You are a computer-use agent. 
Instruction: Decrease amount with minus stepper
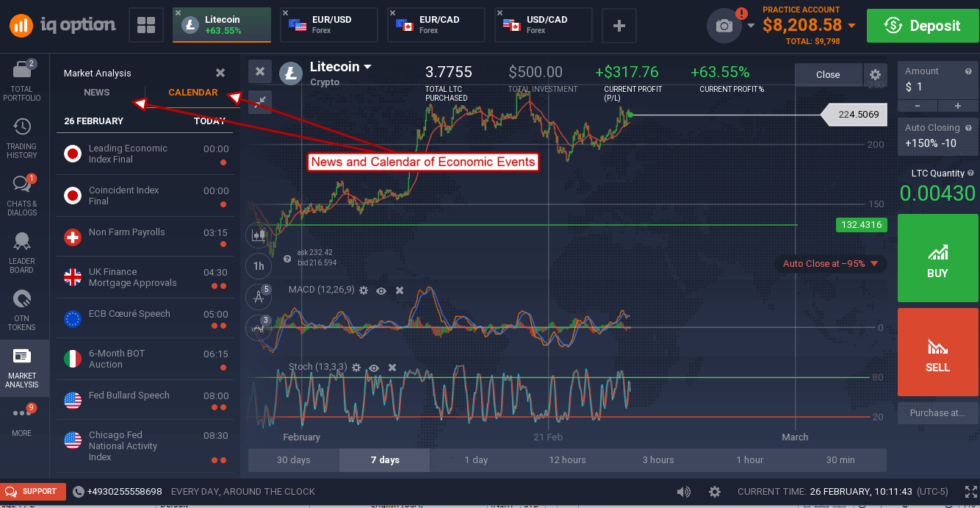point(918,106)
